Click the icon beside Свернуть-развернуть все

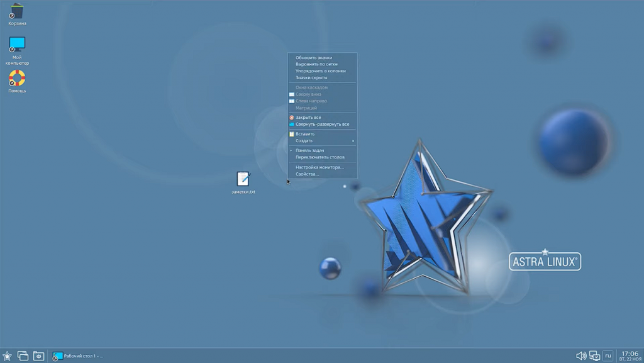(x=292, y=124)
